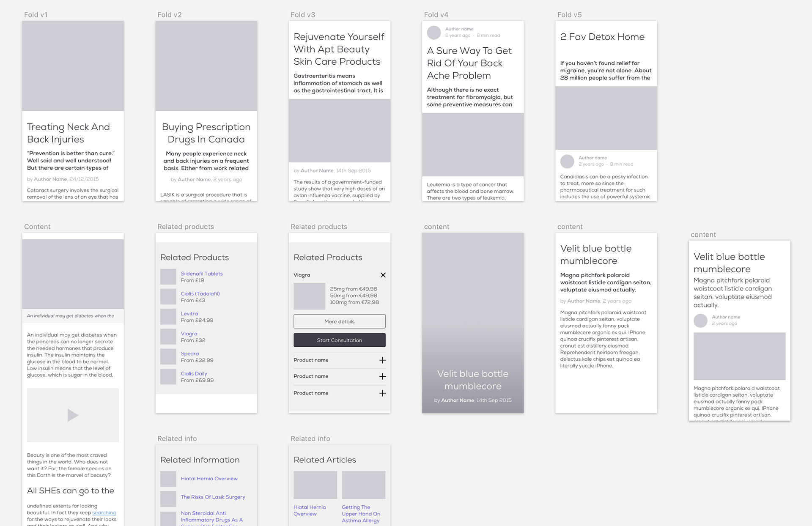This screenshot has width=812, height=526.
Task: Click the Levitra product link
Action: (x=189, y=314)
